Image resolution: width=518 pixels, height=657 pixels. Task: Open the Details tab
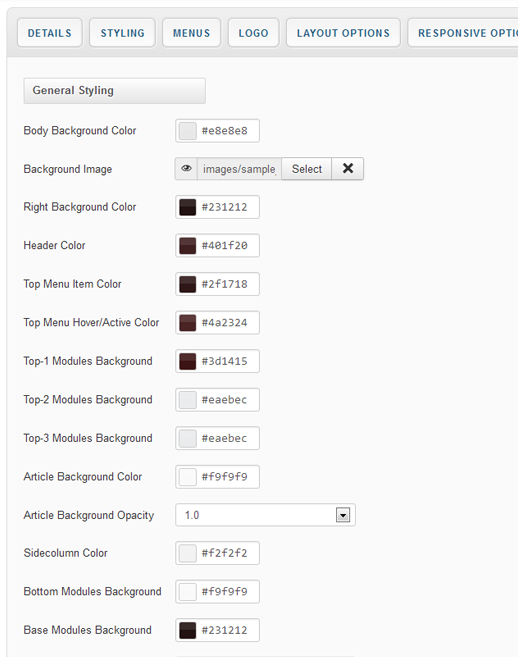pos(49,33)
